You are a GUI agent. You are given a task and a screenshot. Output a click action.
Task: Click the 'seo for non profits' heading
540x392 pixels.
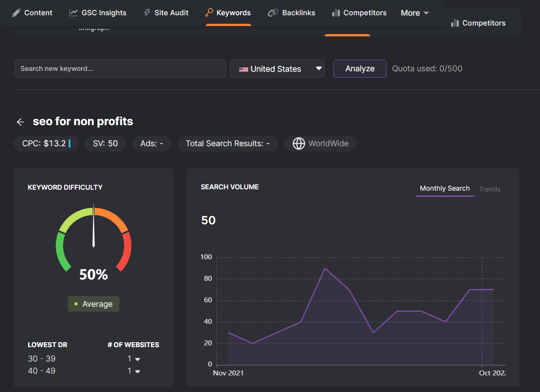click(83, 121)
